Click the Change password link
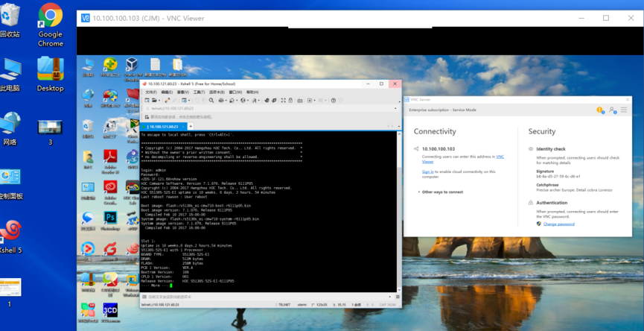 [558, 224]
